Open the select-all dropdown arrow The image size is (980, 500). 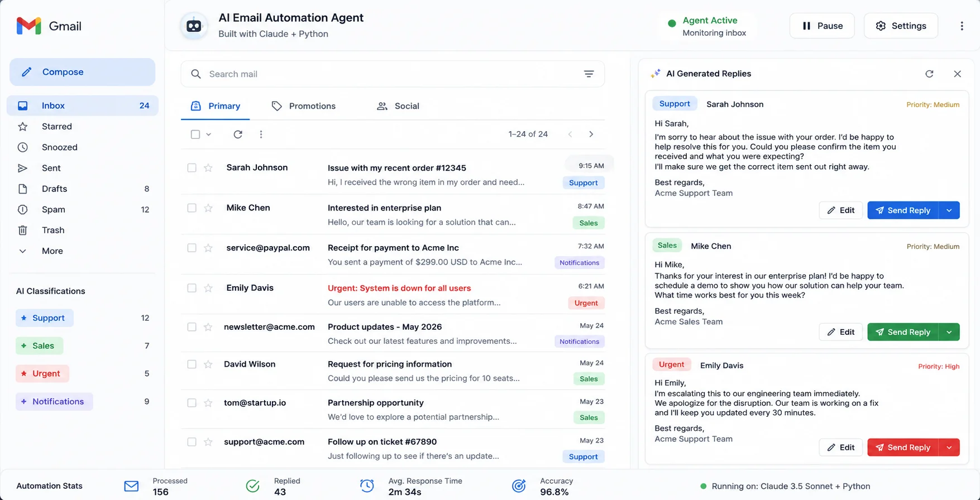(x=209, y=134)
